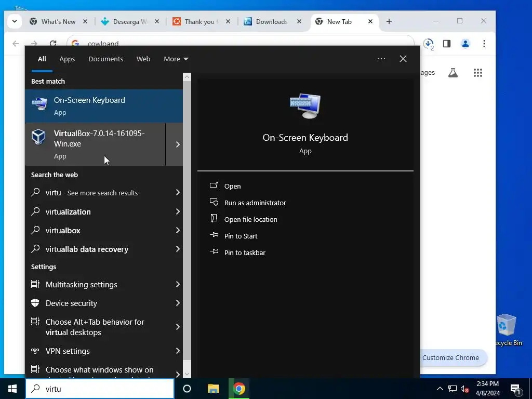Click results scrollbar down arrow
Image resolution: width=532 pixels, height=399 pixels.
(x=187, y=374)
